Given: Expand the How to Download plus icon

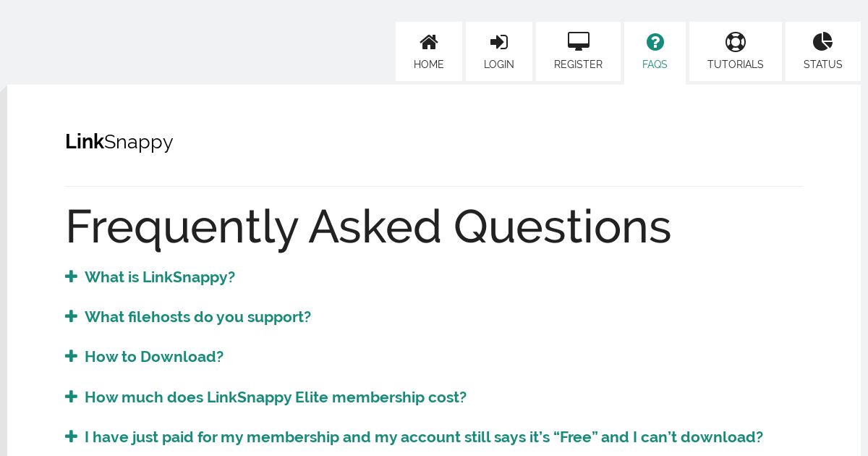Looking at the screenshot, I should pos(71,356).
